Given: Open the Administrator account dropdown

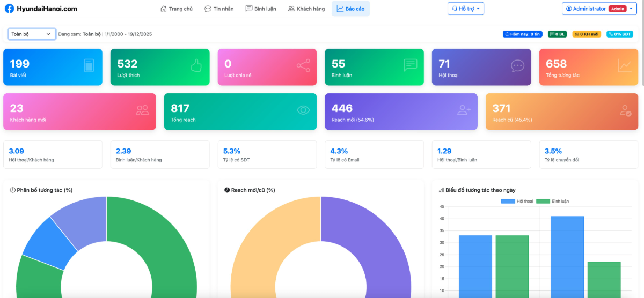Looking at the screenshot, I should pyautogui.click(x=599, y=9).
